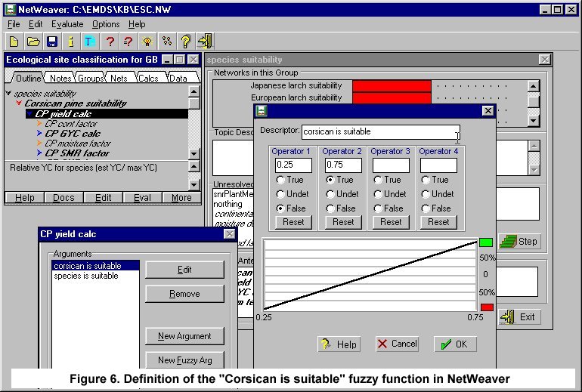Click the Open folder toolbar icon
This screenshot has height=392, width=582.
pyautogui.click(x=33, y=42)
